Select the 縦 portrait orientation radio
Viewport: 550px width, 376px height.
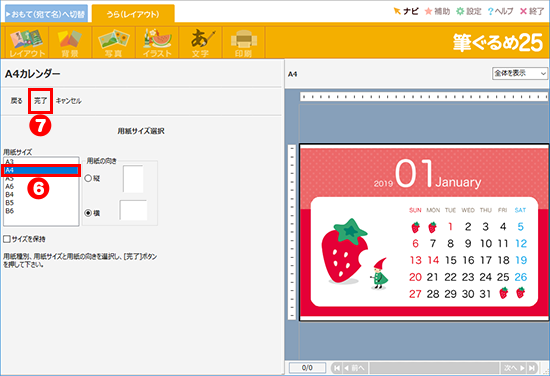click(x=88, y=178)
